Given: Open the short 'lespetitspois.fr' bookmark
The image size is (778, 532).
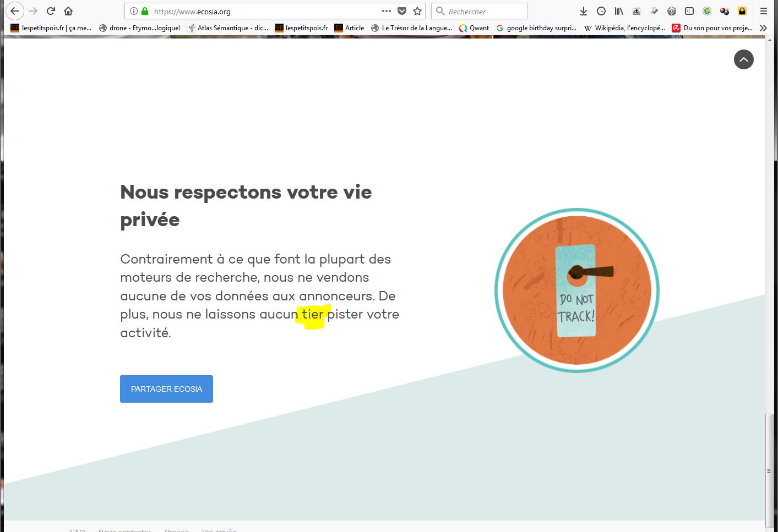Looking at the screenshot, I should [x=301, y=28].
